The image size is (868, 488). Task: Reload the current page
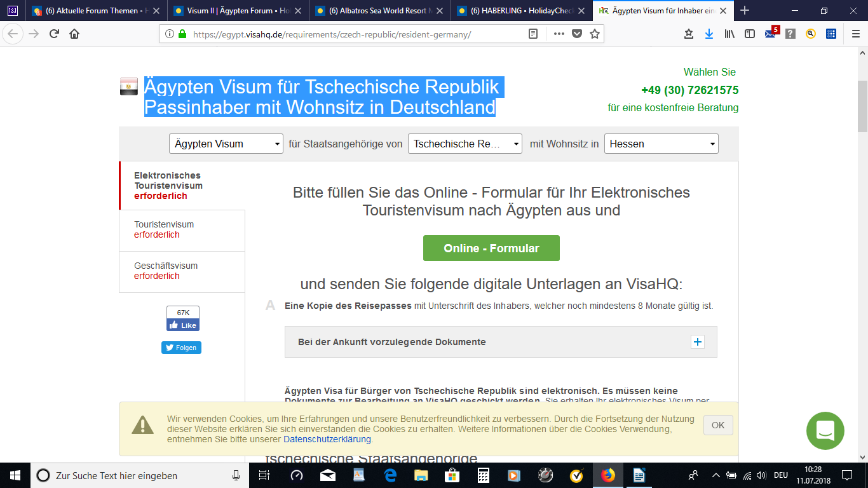tap(54, 34)
